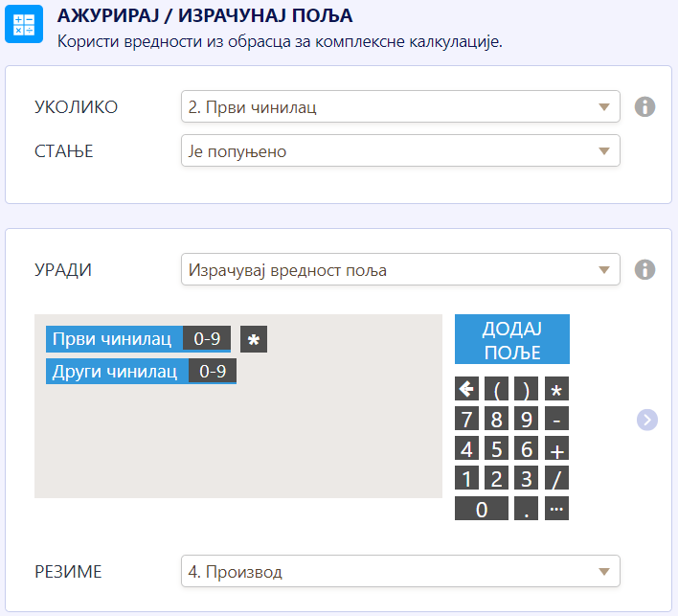This screenshot has width=678, height=616.
Task: Click the round next arrow beside keypad
Action: tap(647, 419)
